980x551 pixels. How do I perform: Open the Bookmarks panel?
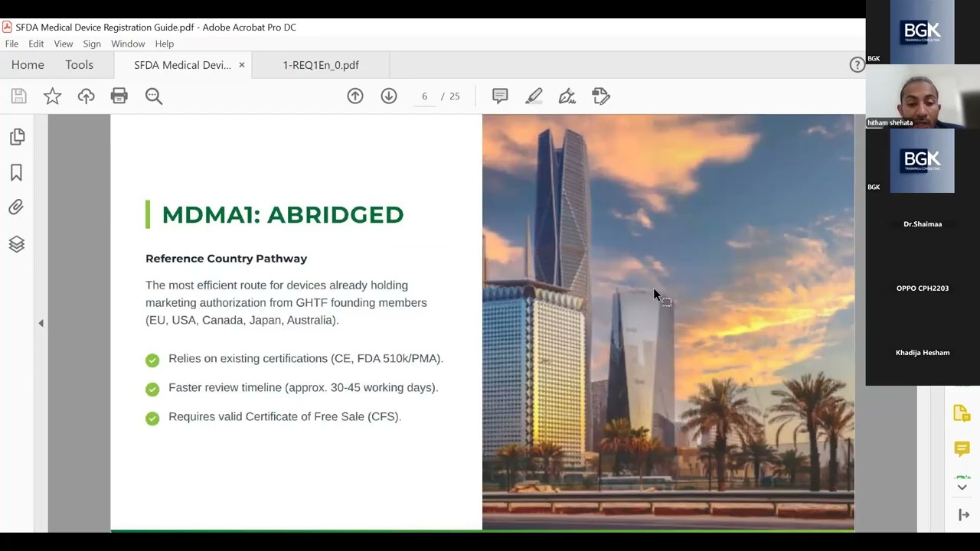pos(17,173)
